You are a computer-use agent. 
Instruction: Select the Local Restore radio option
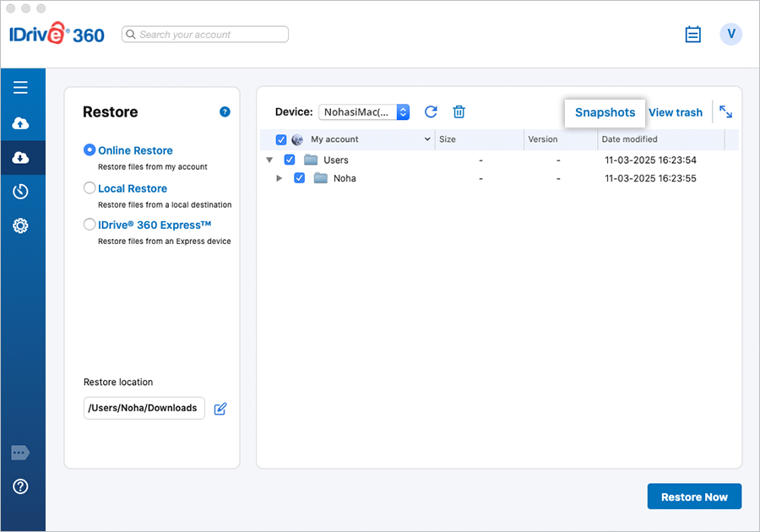click(x=90, y=188)
